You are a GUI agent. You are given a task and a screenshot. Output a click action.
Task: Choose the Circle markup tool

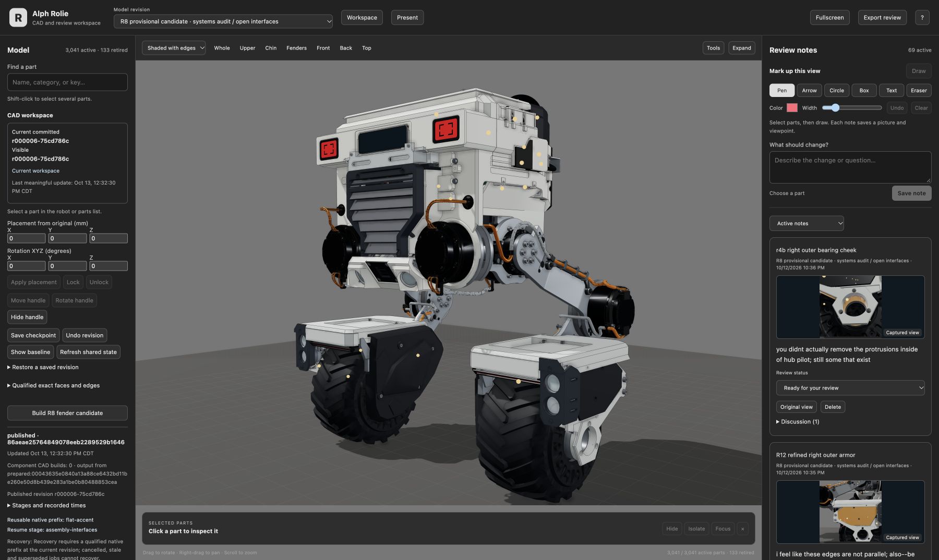(x=837, y=90)
